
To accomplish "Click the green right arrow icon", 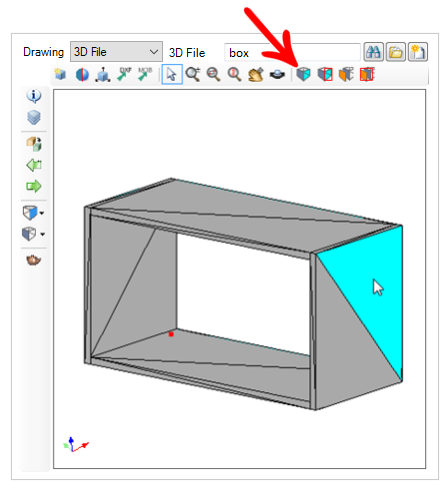I will (34, 186).
